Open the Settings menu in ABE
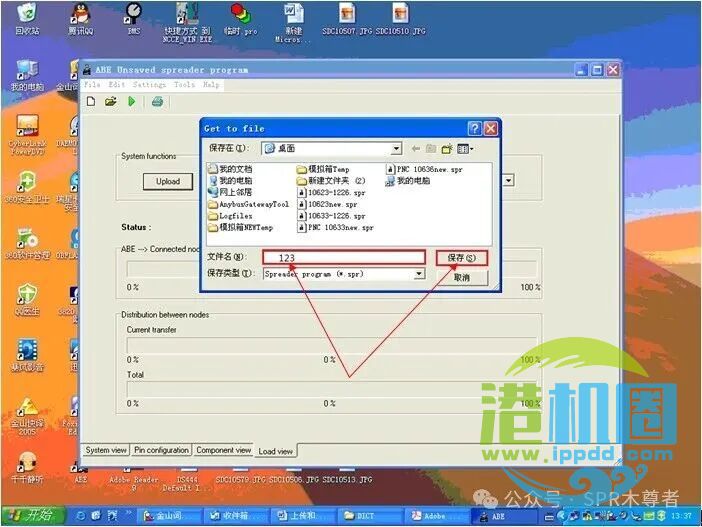Screen dimensions: 702x527 click(x=149, y=84)
